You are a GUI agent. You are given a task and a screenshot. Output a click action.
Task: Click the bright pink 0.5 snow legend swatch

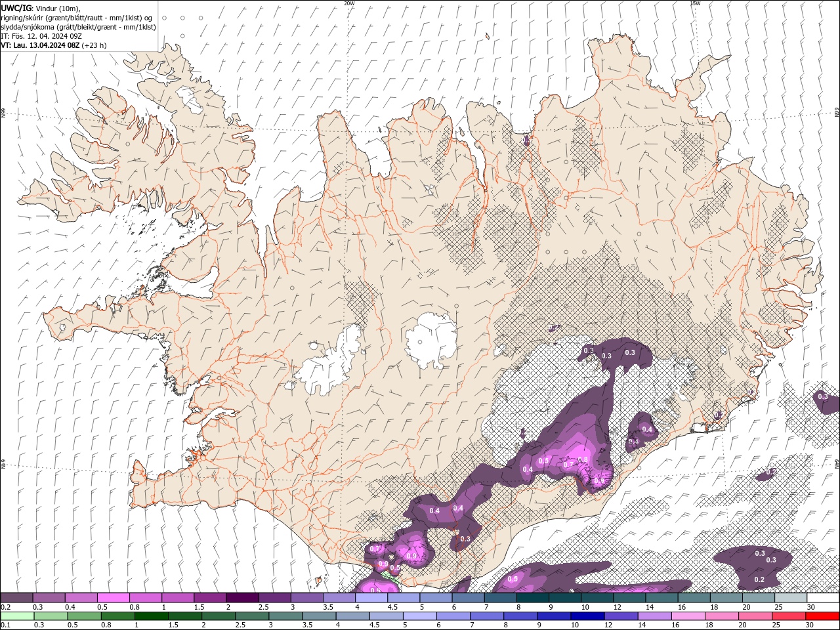[113, 598]
